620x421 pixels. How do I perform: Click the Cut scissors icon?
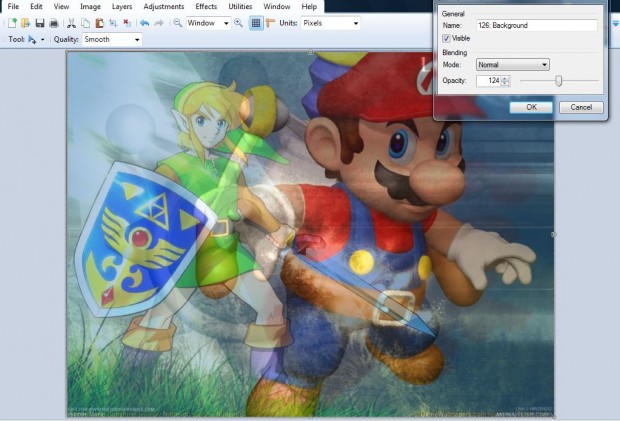[x=71, y=23]
